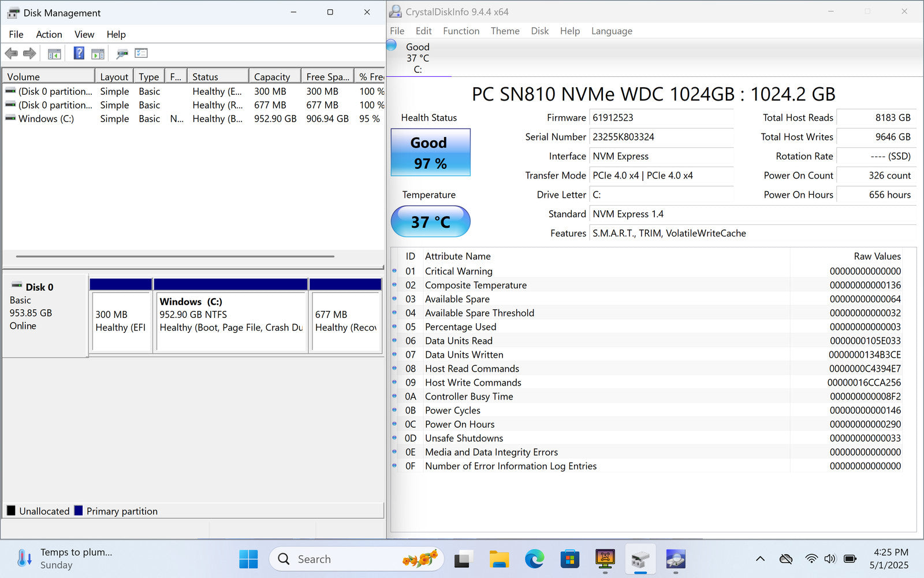Click the checklist settings toolbar icon
The image size is (924, 578).
pyautogui.click(x=141, y=53)
